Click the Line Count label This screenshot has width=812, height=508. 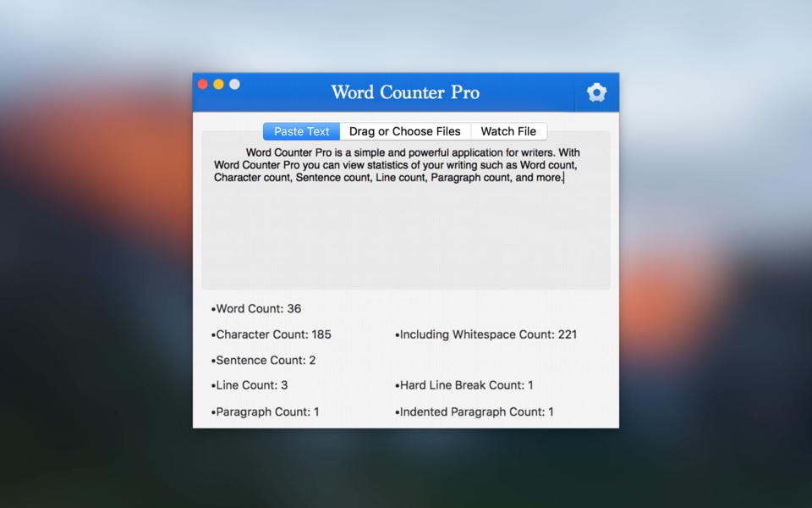click(250, 385)
